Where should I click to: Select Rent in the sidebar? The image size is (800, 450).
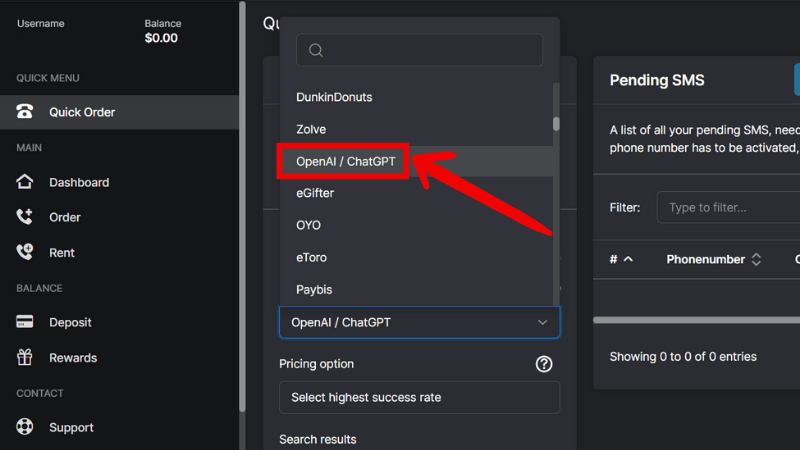point(62,253)
